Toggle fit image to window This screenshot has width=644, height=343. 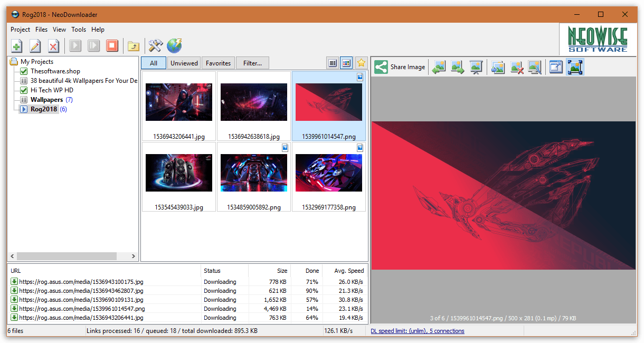575,66
